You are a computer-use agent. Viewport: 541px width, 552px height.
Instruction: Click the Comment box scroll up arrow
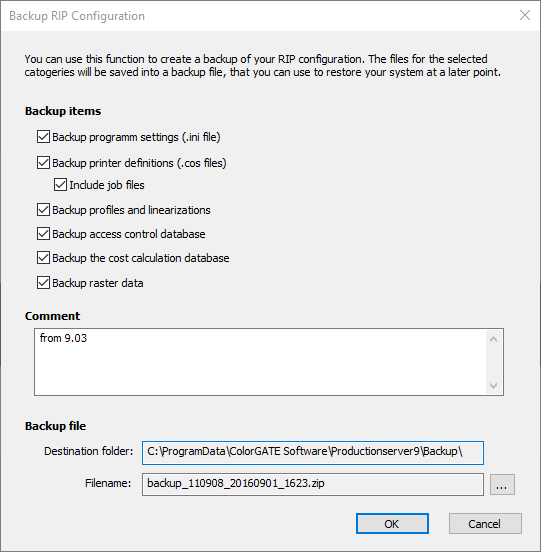pos(493,339)
